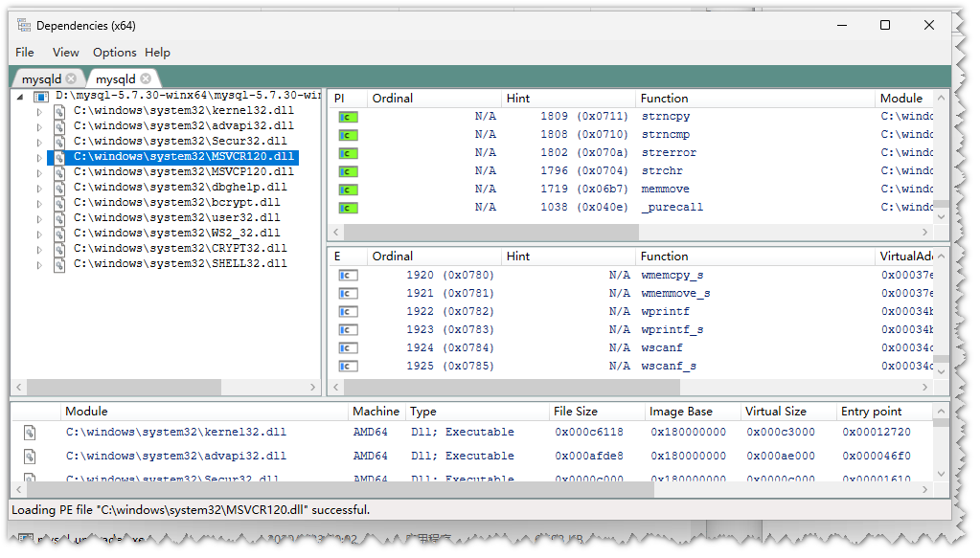Click the green import icon for strerror
Image resolution: width=980 pixels, height=558 pixels.
point(348,153)
